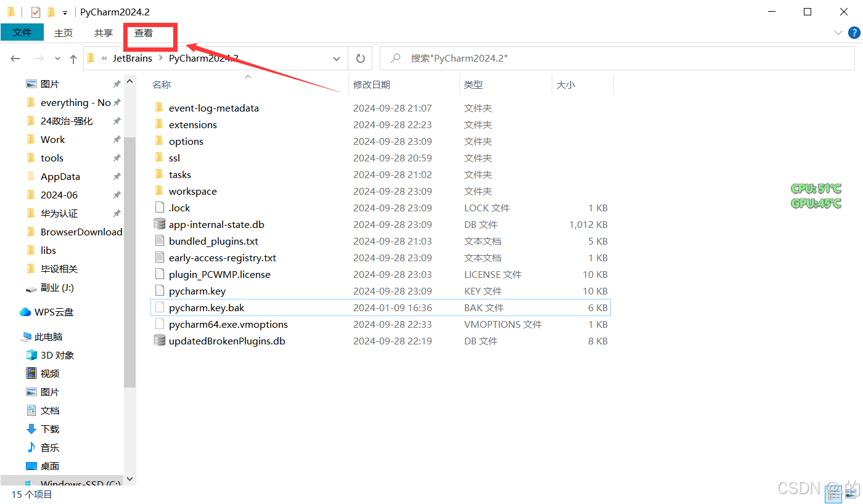Select the workspace folder icon
Image resolution: width=863 pixels, height=504 pixels.
(x=159, y=191)
